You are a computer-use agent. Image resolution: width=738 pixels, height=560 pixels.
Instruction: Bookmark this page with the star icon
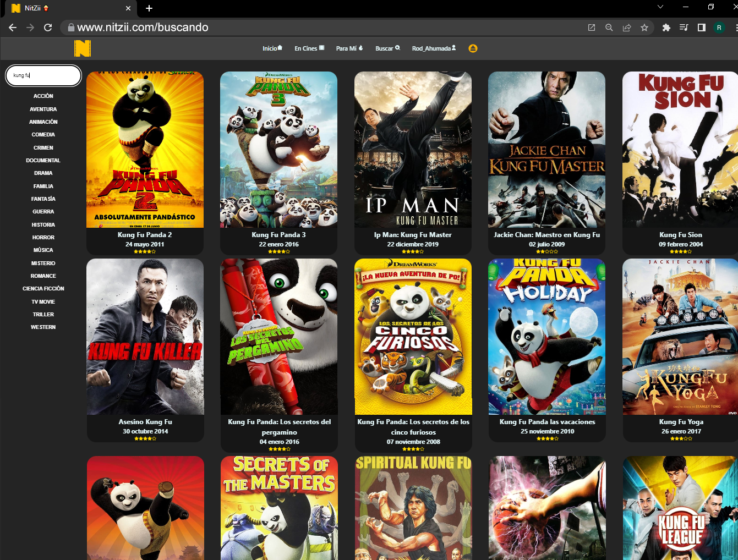point(644,28)
